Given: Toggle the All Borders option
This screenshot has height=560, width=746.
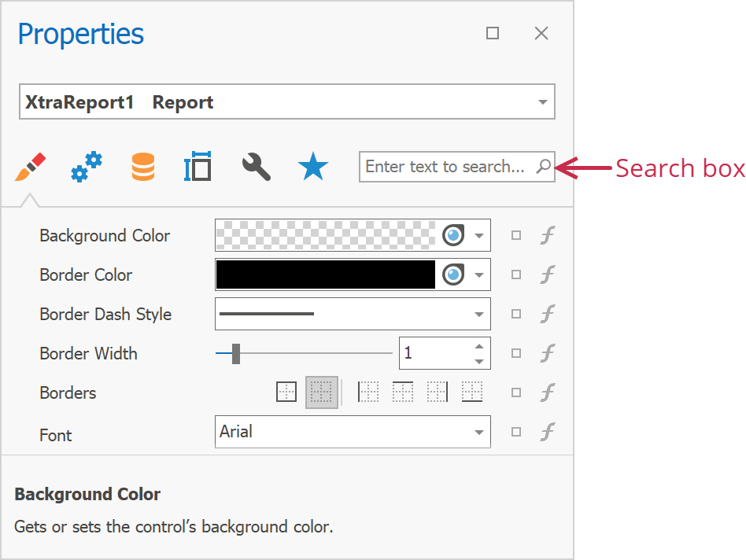Looking at the screenshot, I should point(286,391).
